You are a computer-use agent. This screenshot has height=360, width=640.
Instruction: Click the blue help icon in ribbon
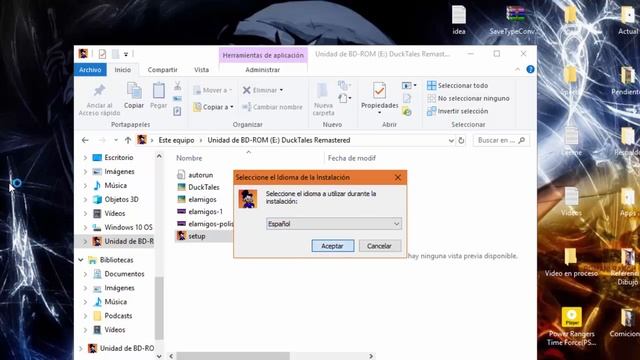pyautogui.click(x=530, y=69)
